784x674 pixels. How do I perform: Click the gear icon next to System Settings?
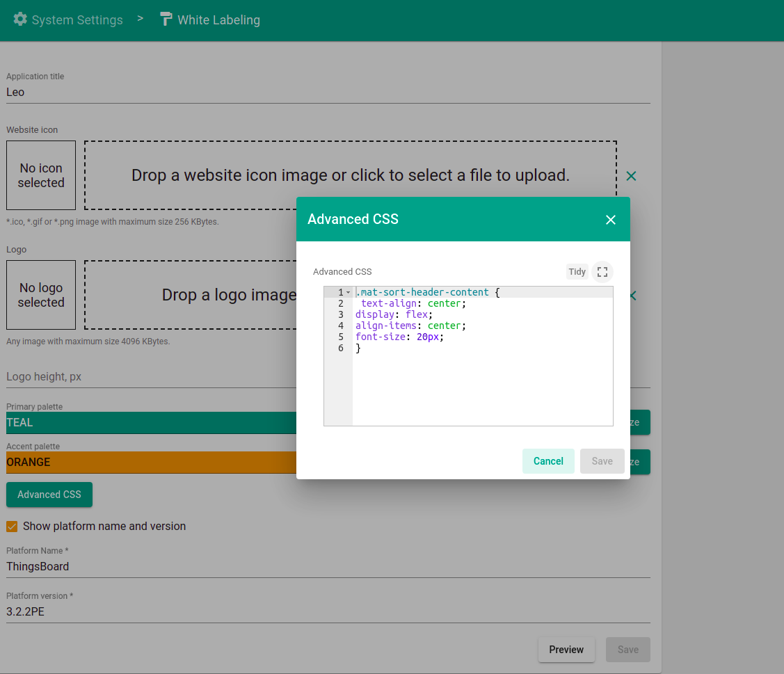point(19,19)
